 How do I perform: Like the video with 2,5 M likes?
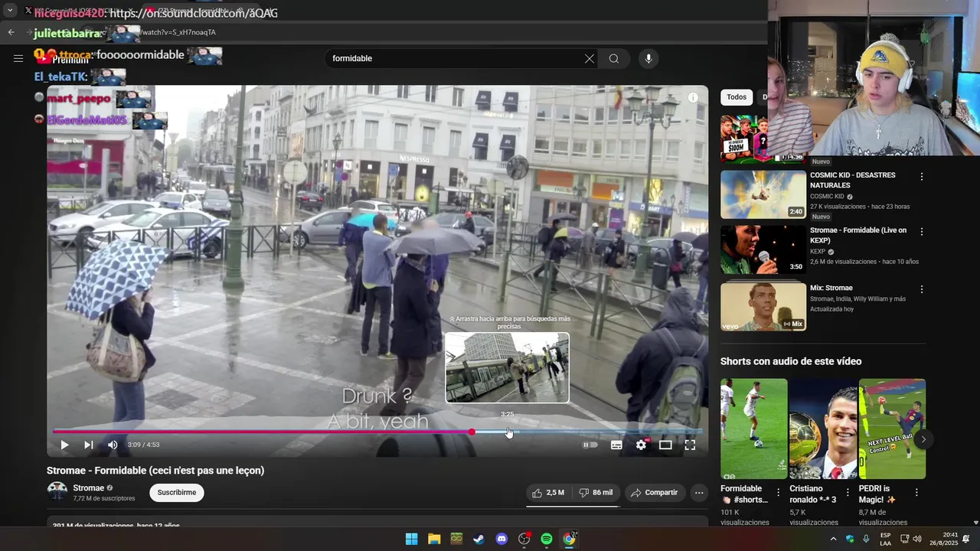pos(549,493)
